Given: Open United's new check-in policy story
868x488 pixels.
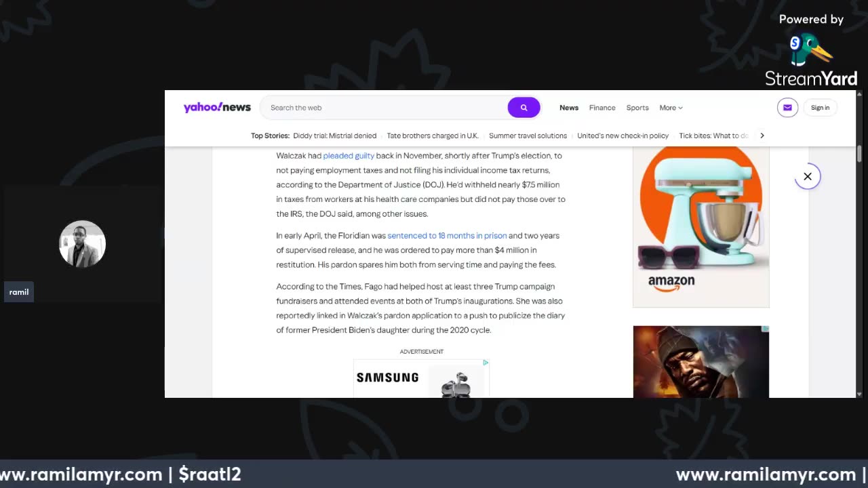Looking at the screenshot, I should (623, 136).
